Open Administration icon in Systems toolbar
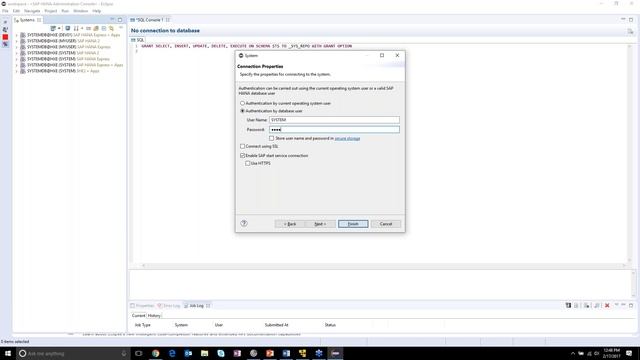Screen dimensions: 640x360 68,28
